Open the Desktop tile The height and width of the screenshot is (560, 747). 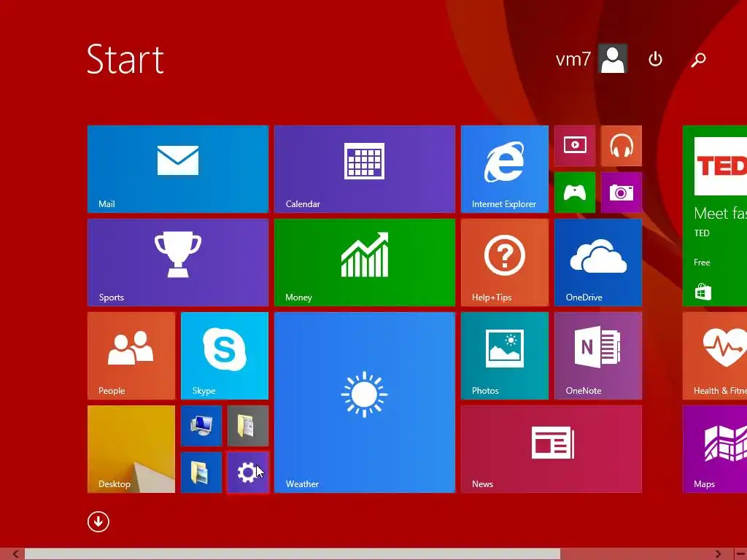(x=131, y=449)
